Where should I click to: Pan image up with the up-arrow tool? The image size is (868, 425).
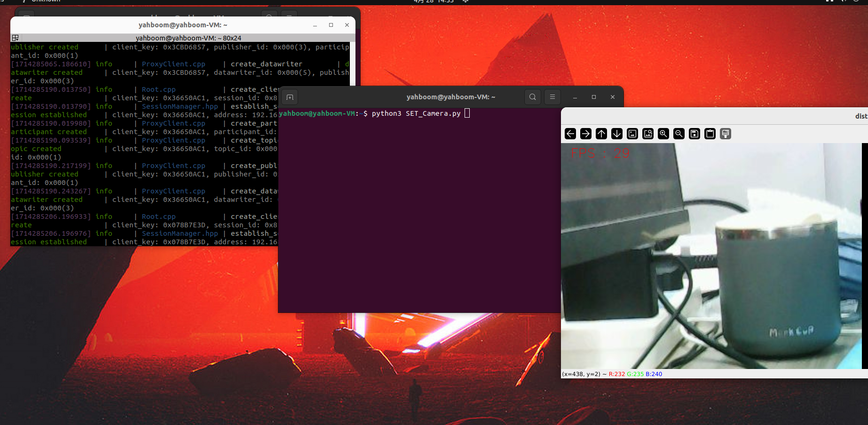(601, 134)
